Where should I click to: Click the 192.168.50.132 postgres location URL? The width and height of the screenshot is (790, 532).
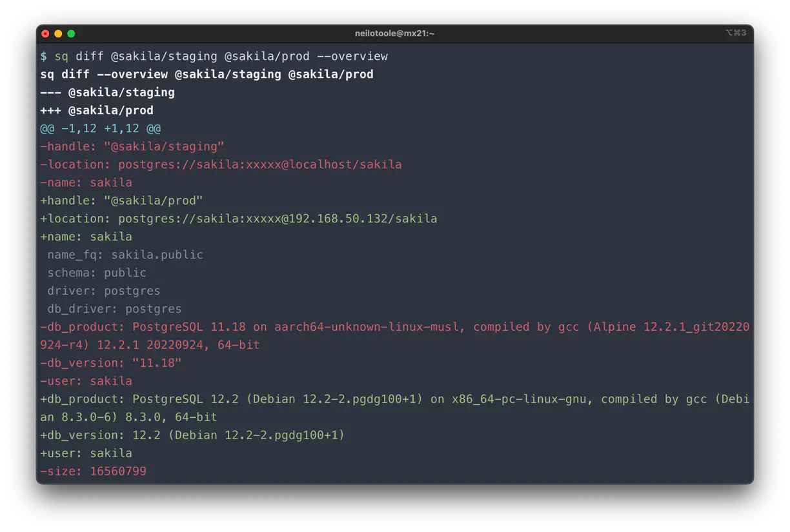[278, 219]
